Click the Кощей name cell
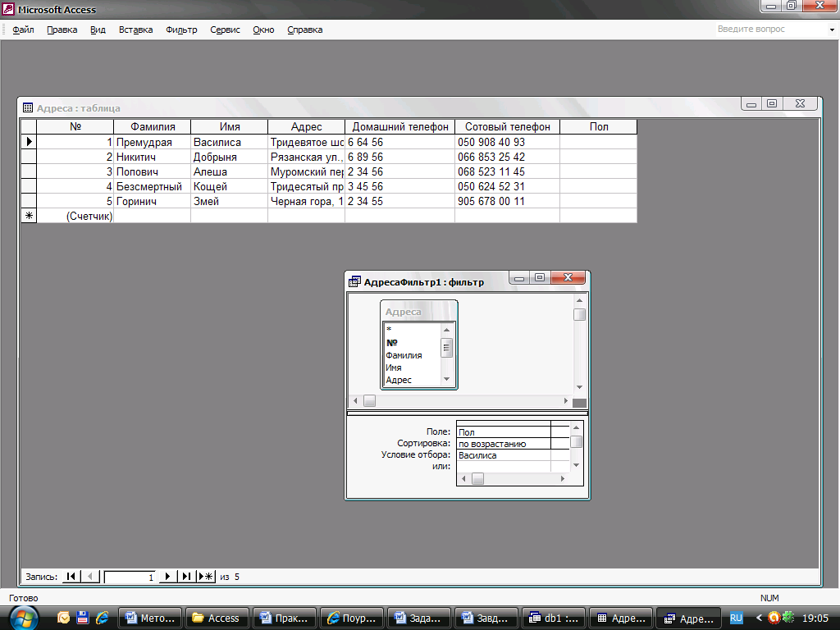This screenshot has width=840, height=630. tap(230, 186)
